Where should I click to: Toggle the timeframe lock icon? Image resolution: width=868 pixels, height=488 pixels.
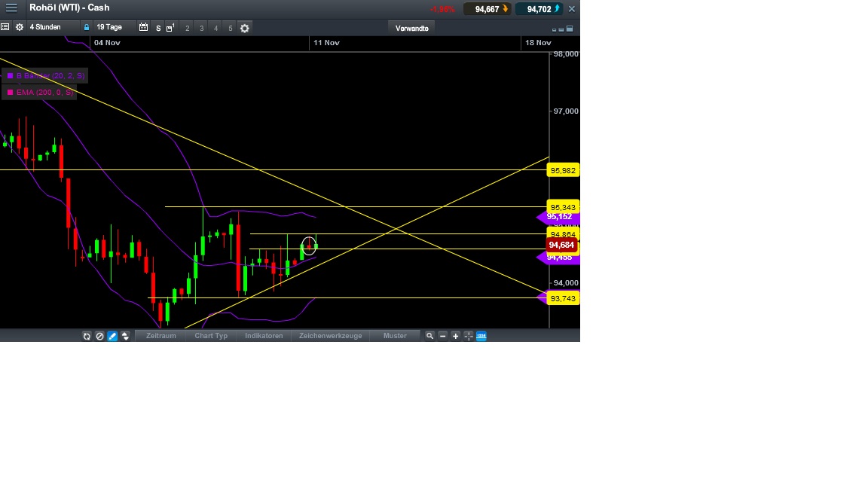coord(86,27)
